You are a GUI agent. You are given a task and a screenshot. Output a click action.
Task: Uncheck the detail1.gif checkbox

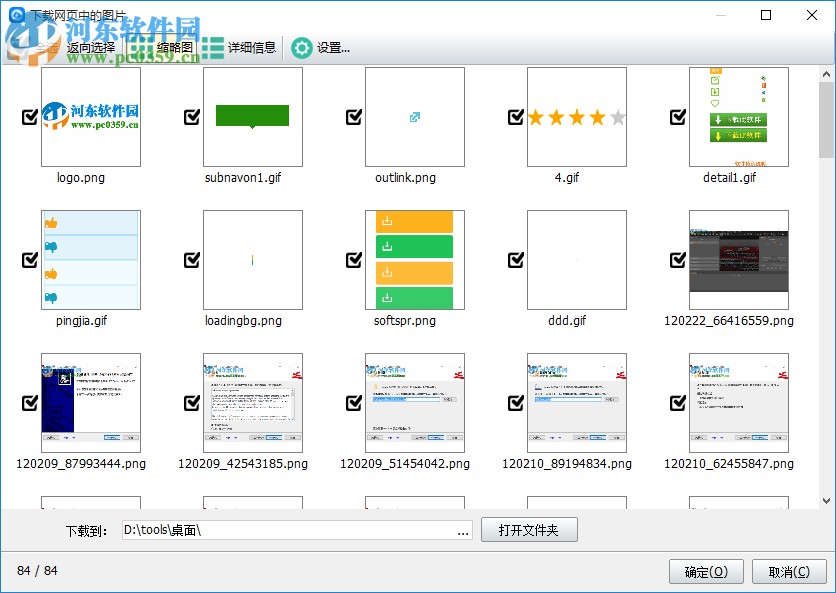coord(678,117)
